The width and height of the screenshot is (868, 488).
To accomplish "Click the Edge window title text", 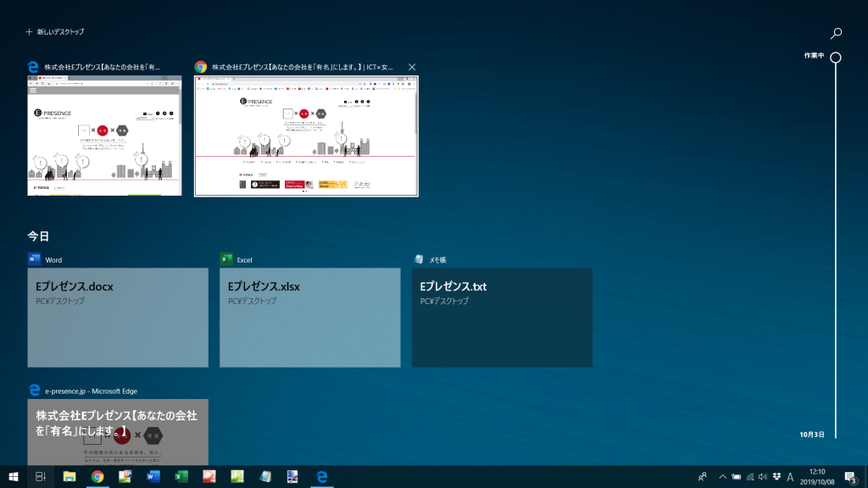I will (x=103, y=67).
